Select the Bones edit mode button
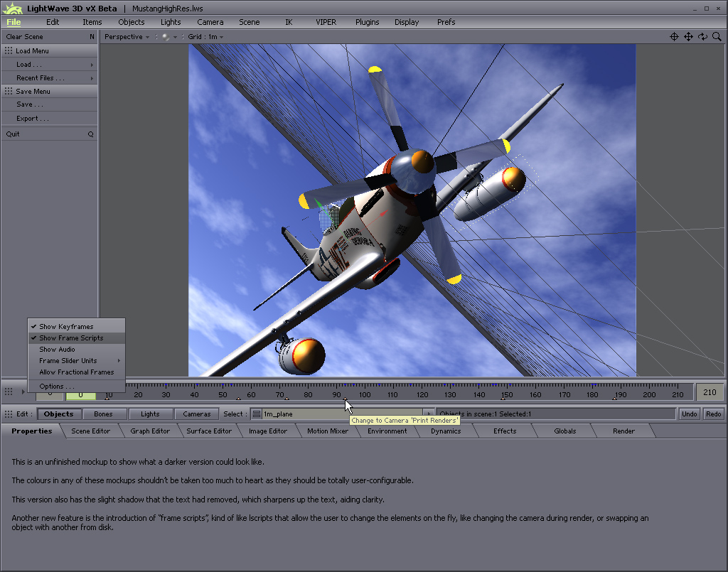The width and height of the screenshot is (728, 572). [103, 414]
